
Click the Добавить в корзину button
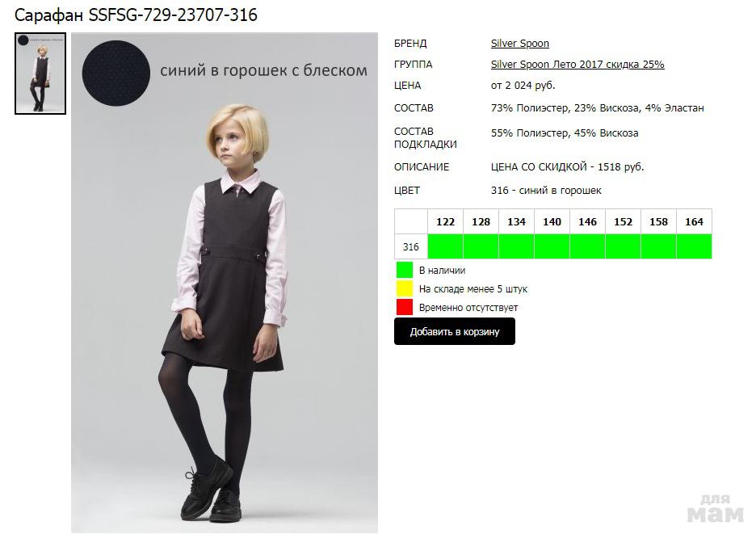454,331
